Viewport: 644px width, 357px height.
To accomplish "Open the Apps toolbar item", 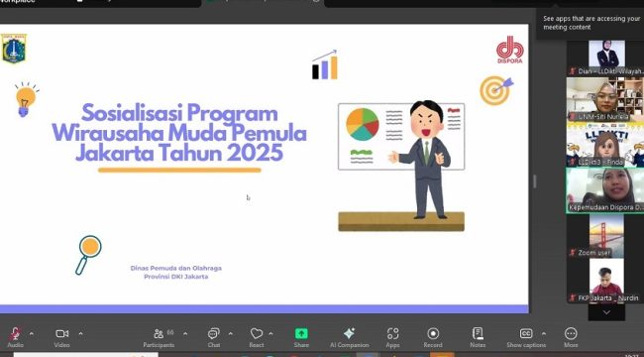I will pyautogui.click(x=392, y=337).
